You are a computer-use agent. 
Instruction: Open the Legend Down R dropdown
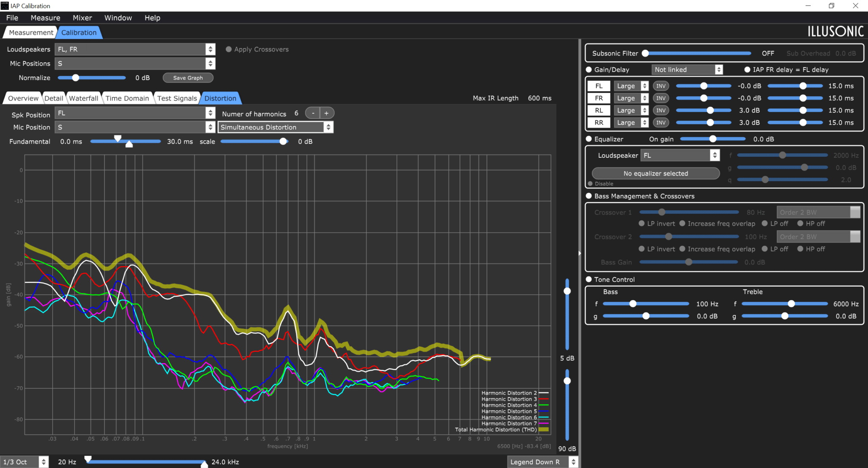[x=542, y=462]
